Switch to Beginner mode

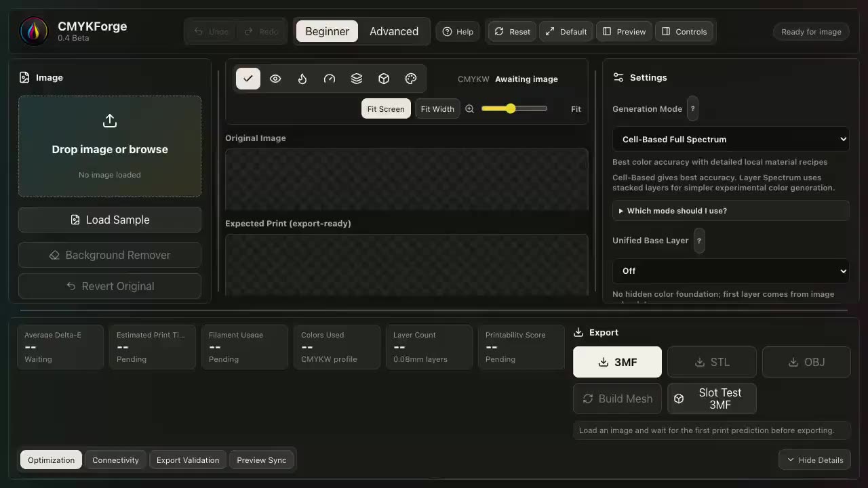pos(327,31)
